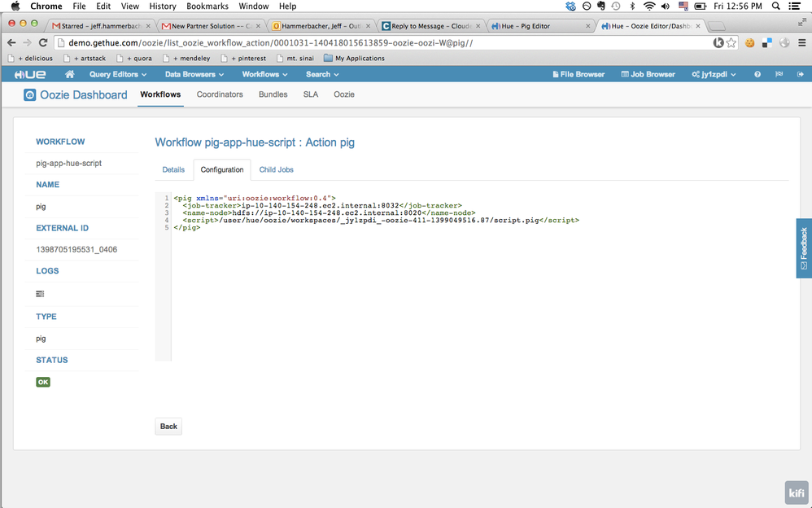Open Job Browser
This screenshot has height=508, width=812.
(648, 74)
